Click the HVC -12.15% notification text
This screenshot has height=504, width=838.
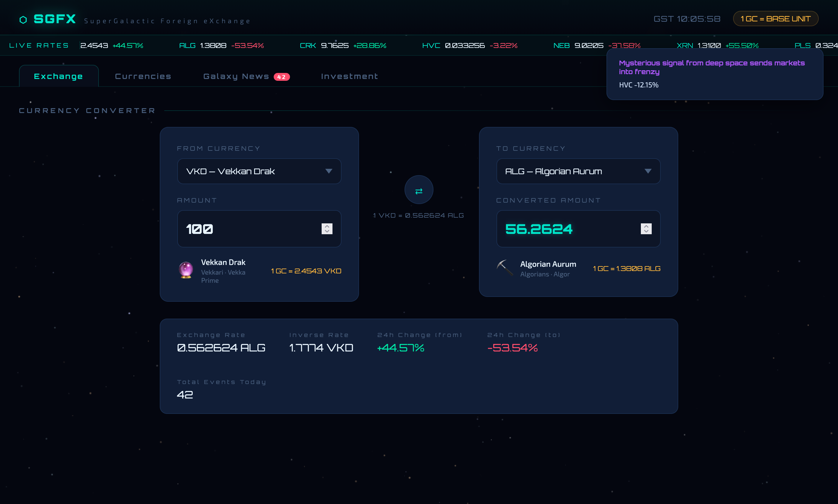(x=638, y=85)
